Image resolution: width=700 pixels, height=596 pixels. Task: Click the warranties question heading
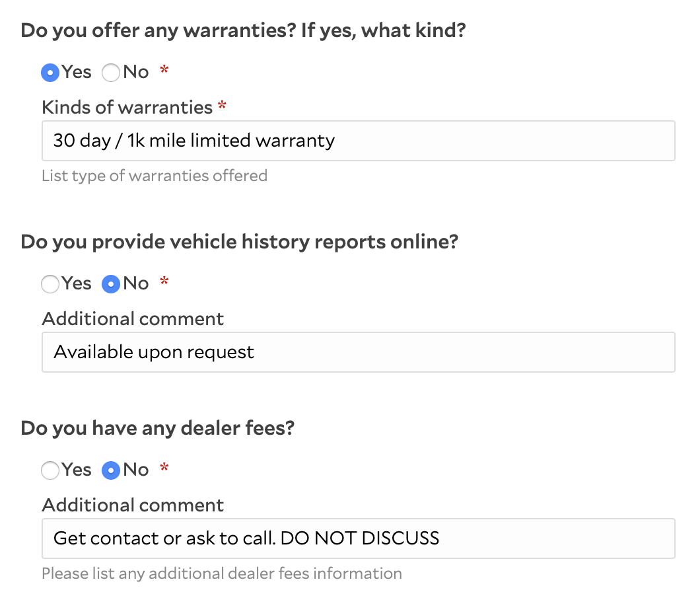click(x=243, y=30)
